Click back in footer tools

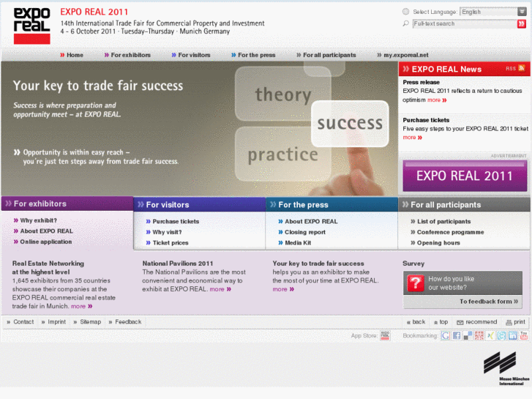(x=416, y=322)
